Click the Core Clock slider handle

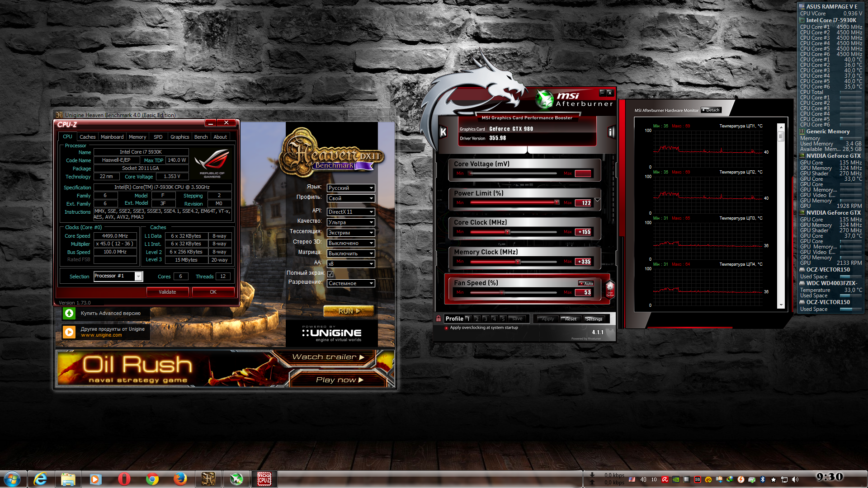[x=507, y=232]
